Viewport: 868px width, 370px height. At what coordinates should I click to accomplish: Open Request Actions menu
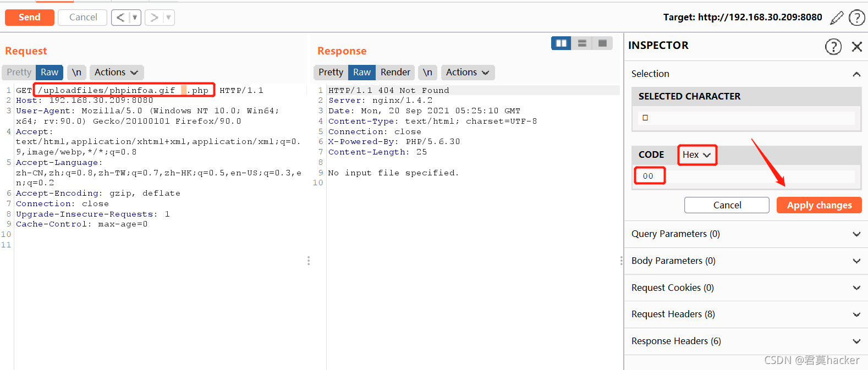(117, 72)
